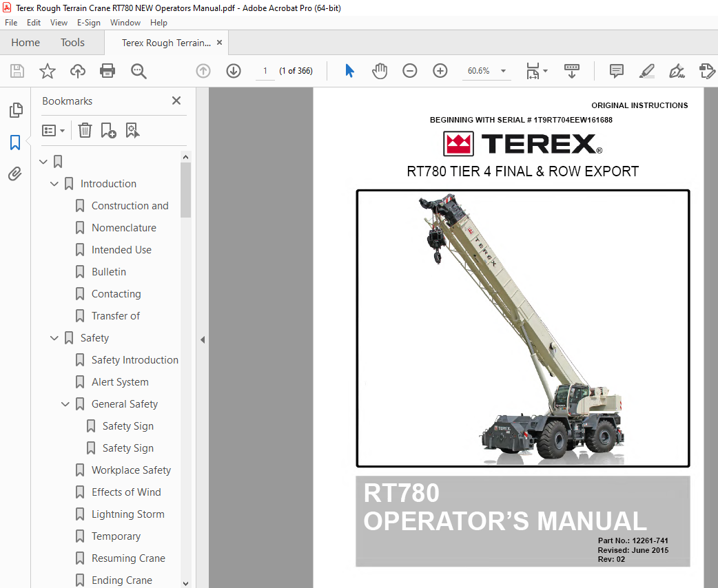Open the Help menu
This screenshot has width=718, height=588.
point(158,23)
